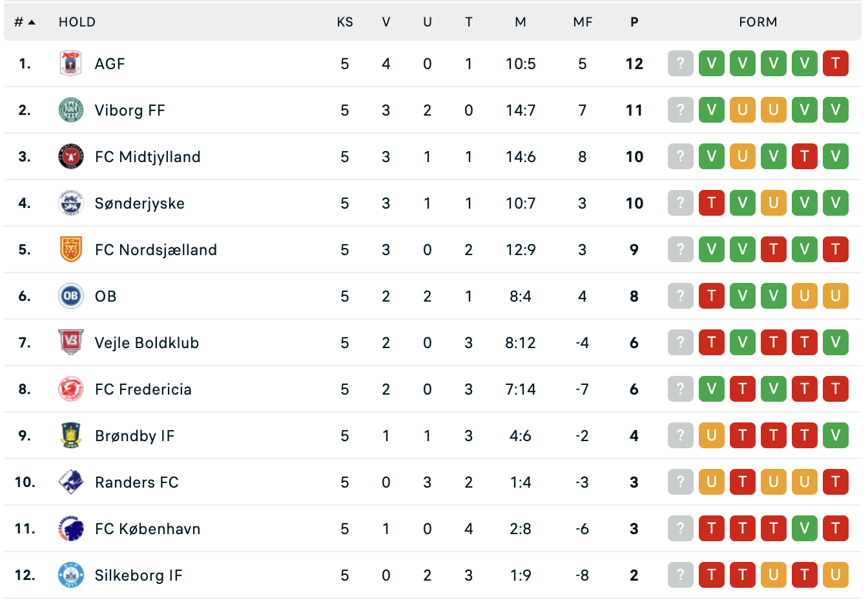Click the KS matches played column header
Viewport: 868px width, 611px height.
345,22
